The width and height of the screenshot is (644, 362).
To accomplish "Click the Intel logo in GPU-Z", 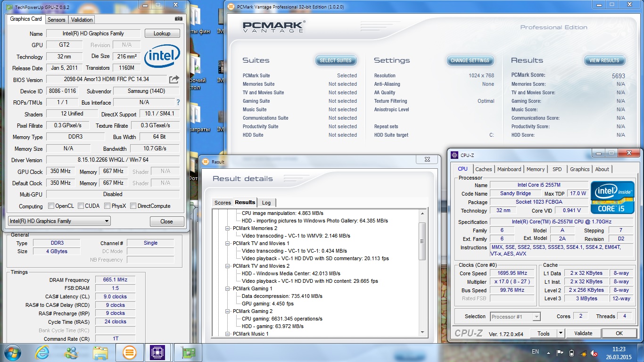I will pyautogui.click(x=162, y=57).
